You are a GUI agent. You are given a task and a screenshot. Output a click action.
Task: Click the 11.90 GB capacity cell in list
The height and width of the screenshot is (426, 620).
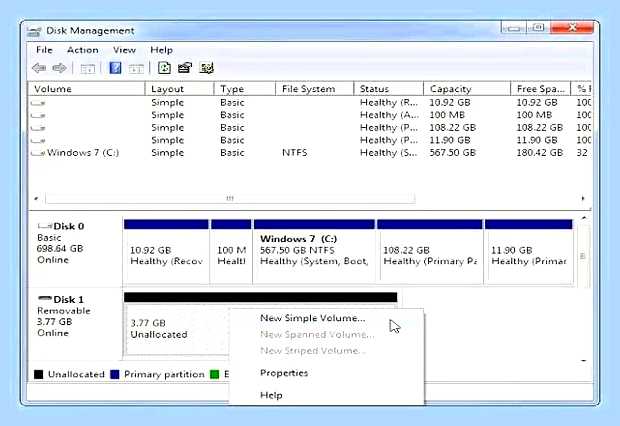pos(450,140)
